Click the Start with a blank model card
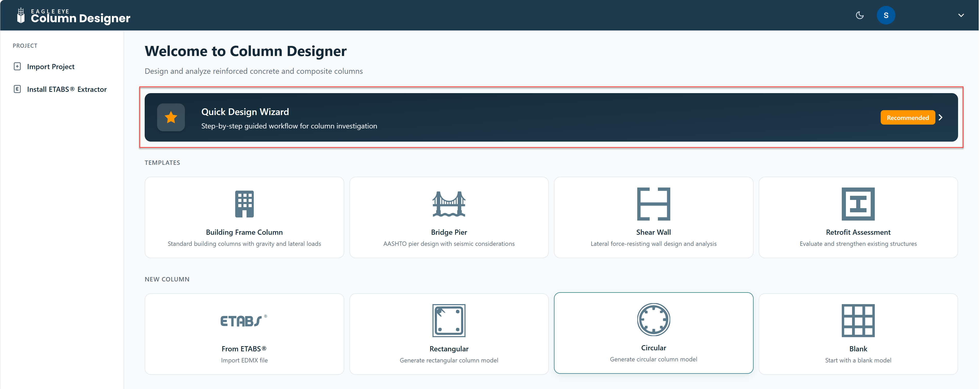Image resolution: width=980 pixels, height=389 pixels. click(858, 334)
